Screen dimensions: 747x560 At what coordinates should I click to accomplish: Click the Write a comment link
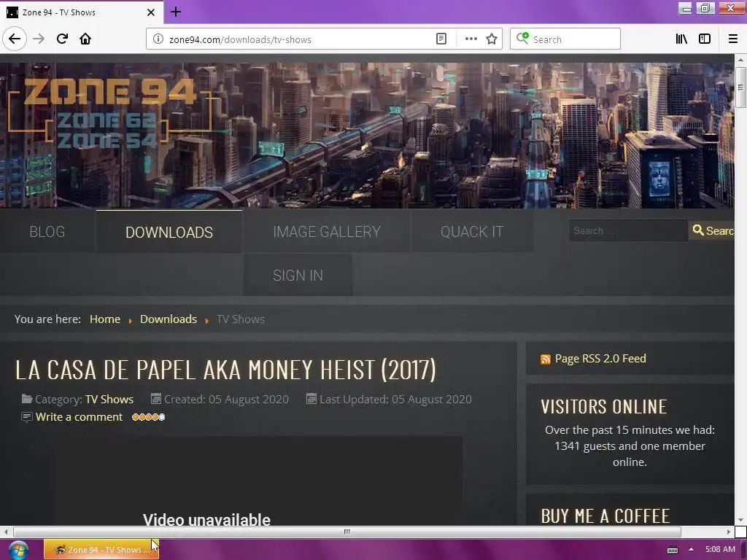pos(79,417)
